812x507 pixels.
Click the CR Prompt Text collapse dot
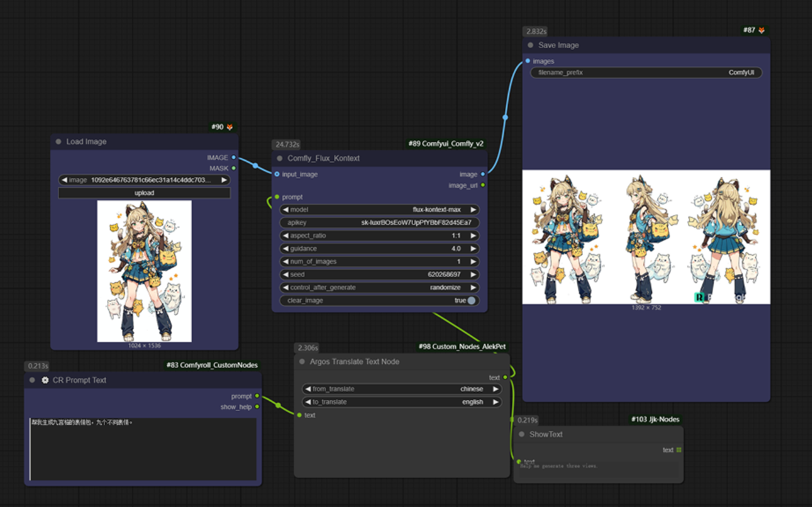click(32, 380)
